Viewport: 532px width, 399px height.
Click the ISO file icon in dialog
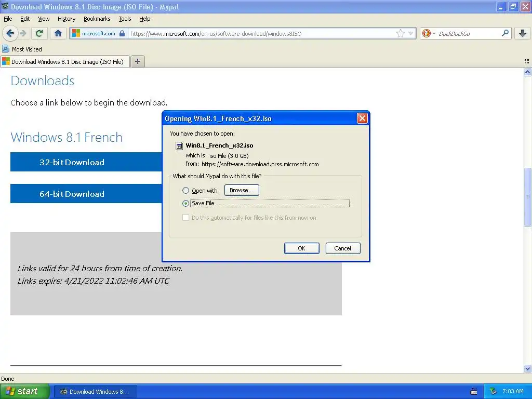pyautogui.click(x=179, y=146)
